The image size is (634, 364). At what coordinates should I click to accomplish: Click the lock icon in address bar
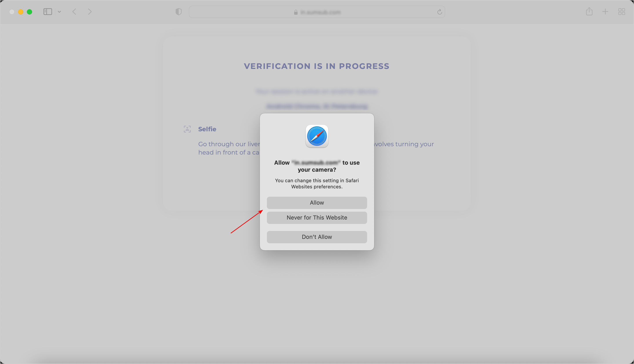[296, 12]
